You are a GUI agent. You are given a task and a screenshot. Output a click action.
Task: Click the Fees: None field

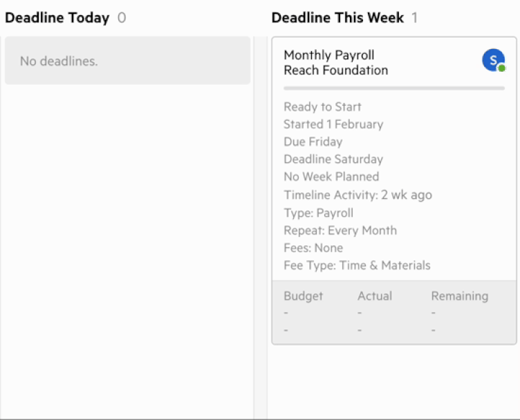pos(313,248)
